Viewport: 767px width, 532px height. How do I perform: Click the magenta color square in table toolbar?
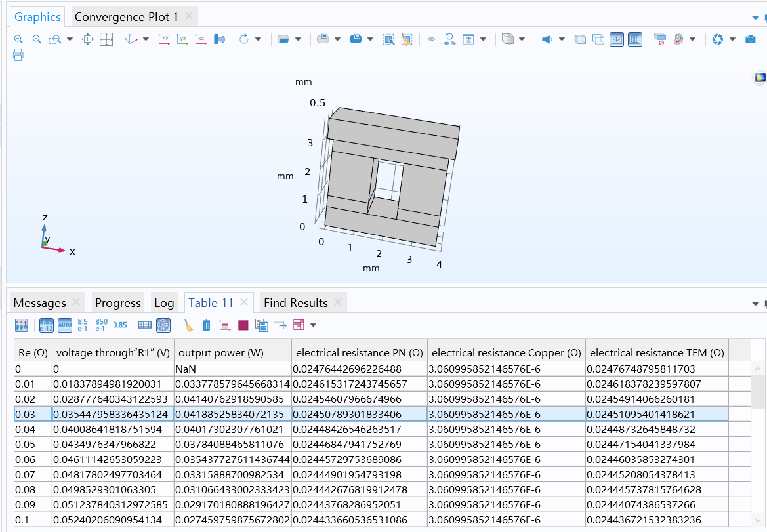[243, 325]
